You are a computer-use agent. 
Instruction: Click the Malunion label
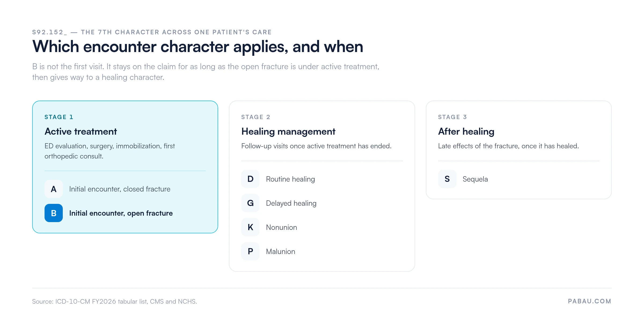pyautogui.click(x=280, y=252)
